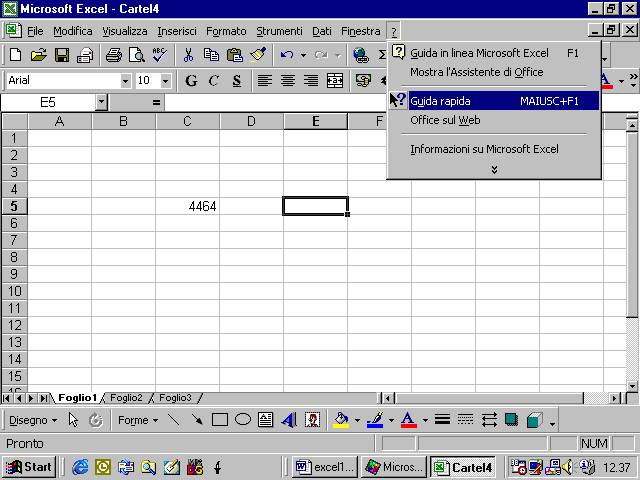Cut the selection with the scissors icon
The width and height of the screenshot is (640, 480).
[x=188, y=55]
